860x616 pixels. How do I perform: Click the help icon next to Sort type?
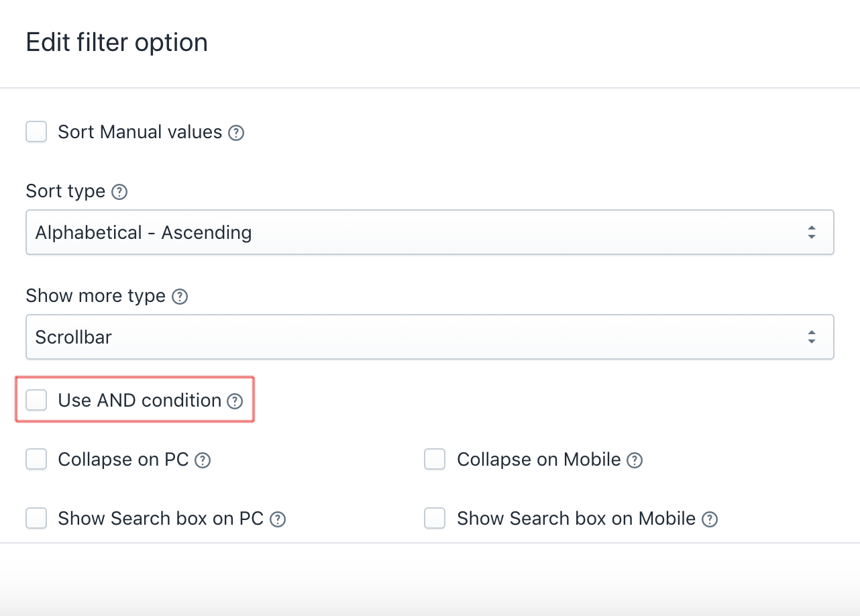pyautogui.click(x=119, y=192)
